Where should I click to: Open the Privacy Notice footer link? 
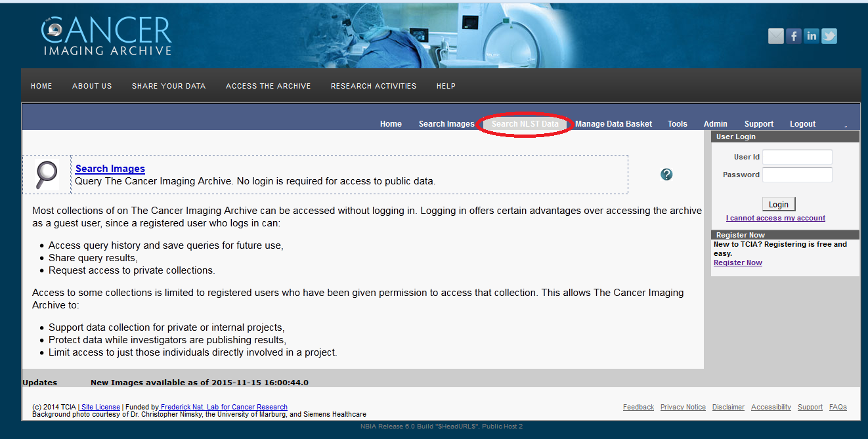click(x=683, y=407)
